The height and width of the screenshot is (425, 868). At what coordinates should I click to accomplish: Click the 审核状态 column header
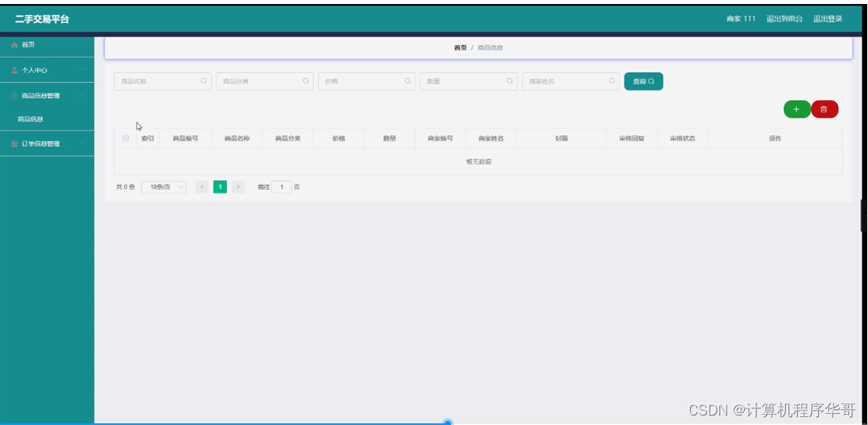[682, 138]
